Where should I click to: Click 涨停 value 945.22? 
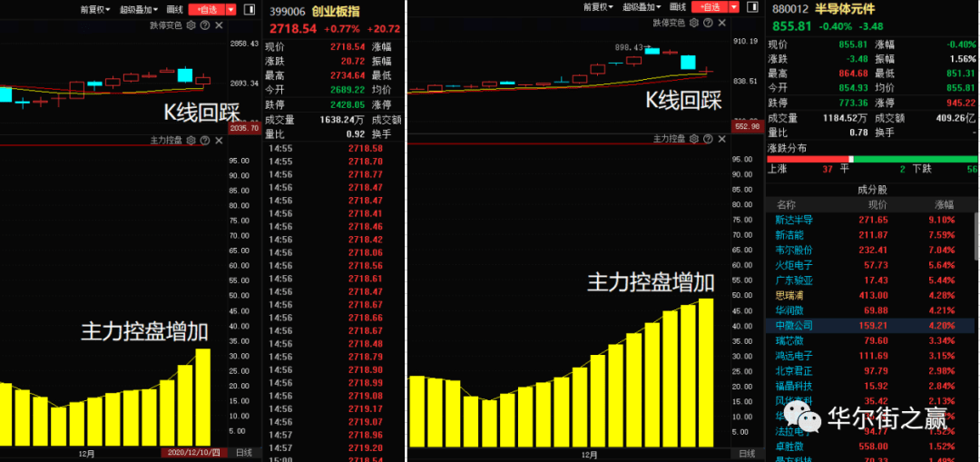tap(962, 103)
